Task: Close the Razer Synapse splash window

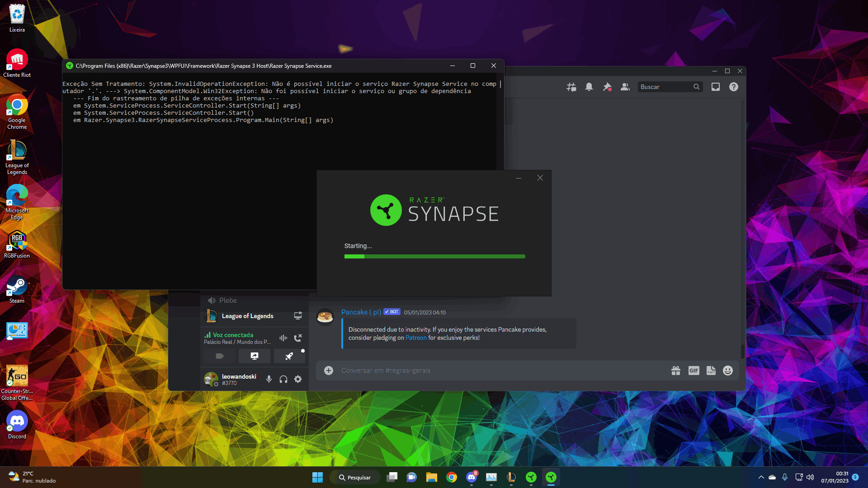Action: 540,178
